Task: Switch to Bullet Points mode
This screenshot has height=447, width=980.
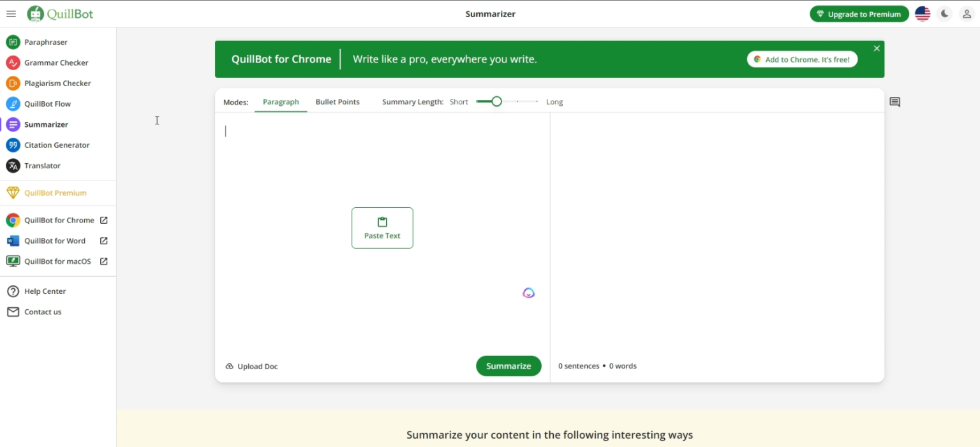Action: pyautogui.click(x=338, y=102)
